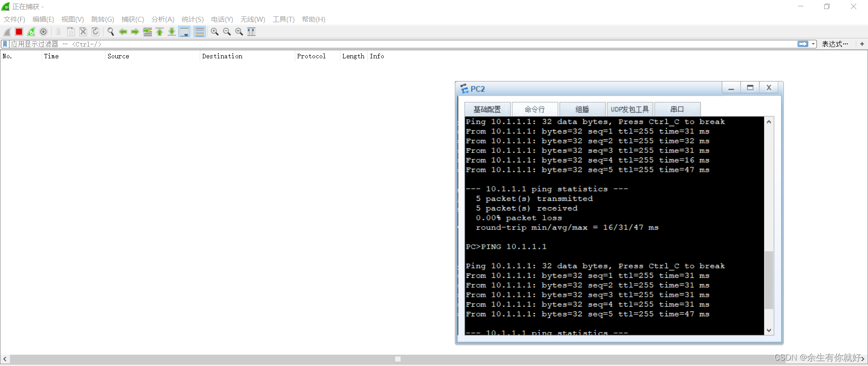Switch to 串口 tab in PC2 window

coord(677,109)
